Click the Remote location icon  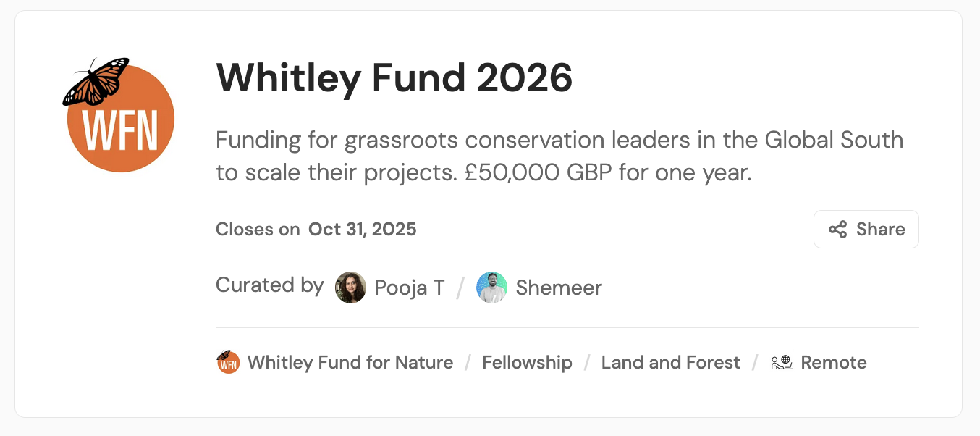tap(782, 362)
